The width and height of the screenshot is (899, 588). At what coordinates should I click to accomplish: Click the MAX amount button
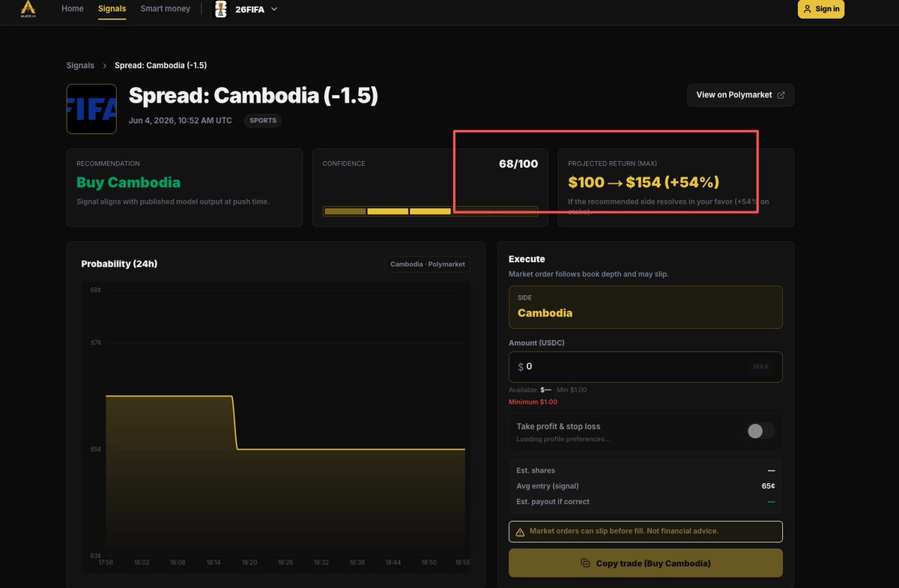click(x=760, y=367)
